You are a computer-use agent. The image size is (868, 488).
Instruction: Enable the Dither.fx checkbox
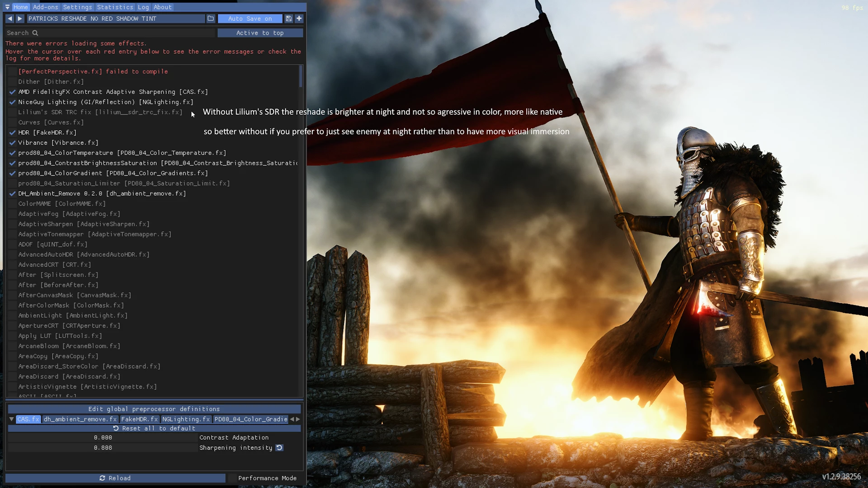(x=13, y=82)
